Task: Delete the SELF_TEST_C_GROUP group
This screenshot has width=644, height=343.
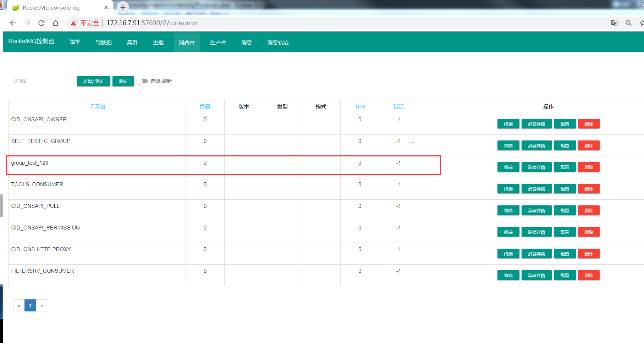Action: click(589, 145)
